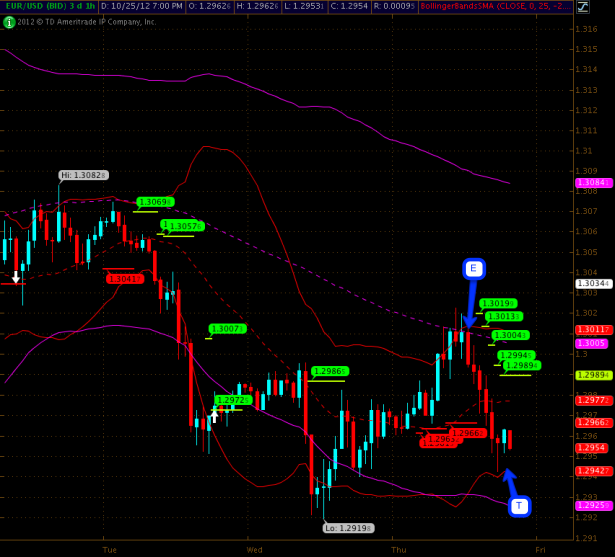Click the Thu label on time axis
The height and width of the screenshot is (557, 615).
point(399,549)
